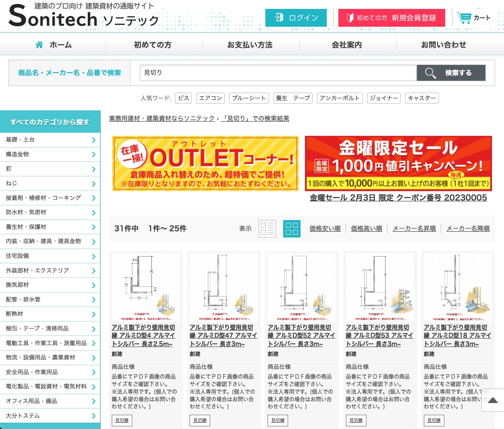Expand ねじ category
This screenshot has width=504, height=429.
pyautogui.click(x=50, y=183)
